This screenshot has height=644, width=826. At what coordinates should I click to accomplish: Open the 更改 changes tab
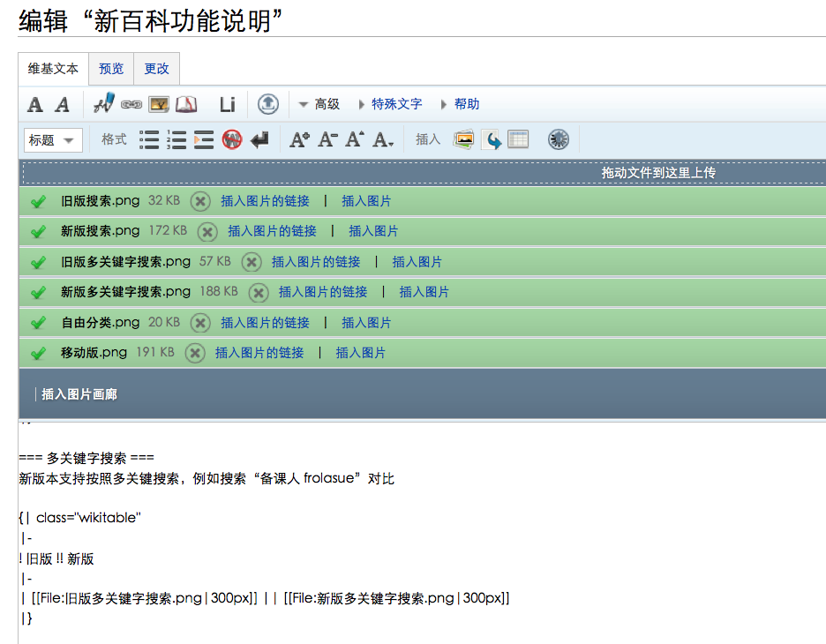tap(156, 69)
